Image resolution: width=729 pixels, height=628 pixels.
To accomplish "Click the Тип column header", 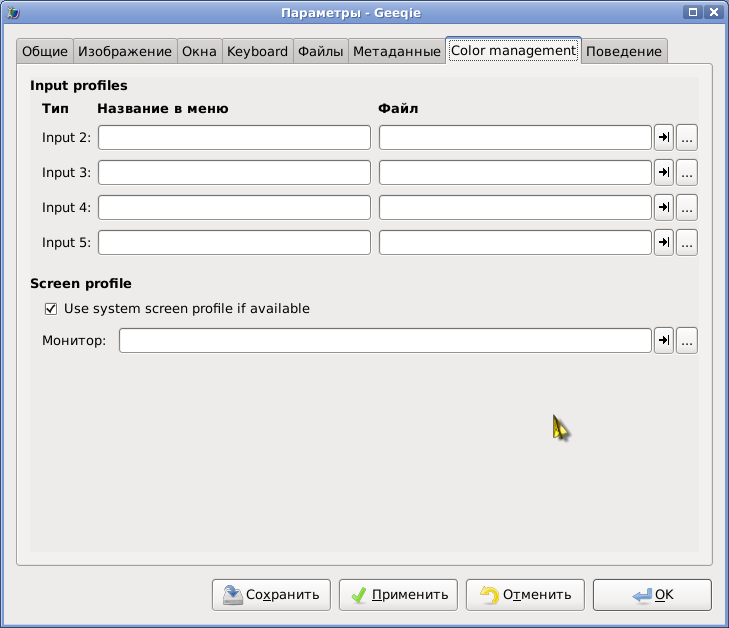I will coord(55,109).
